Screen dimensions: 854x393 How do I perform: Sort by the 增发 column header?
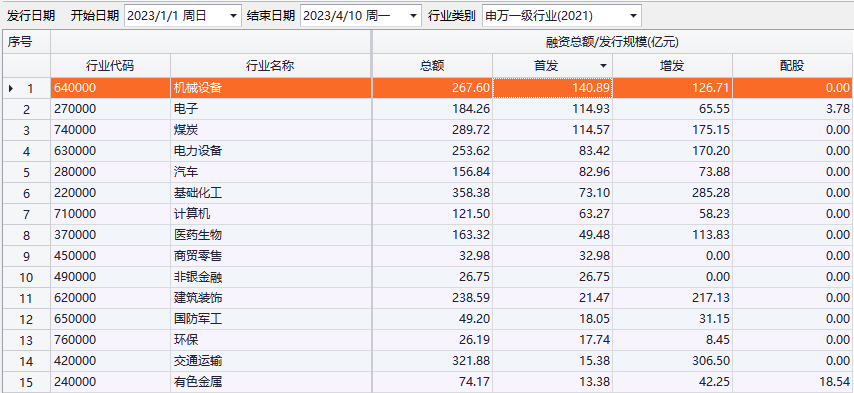tap(672, 66)
